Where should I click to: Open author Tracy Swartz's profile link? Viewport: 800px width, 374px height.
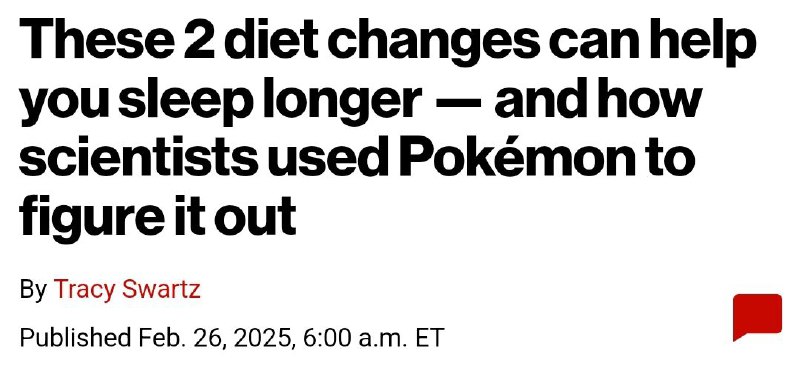(127, 289)
